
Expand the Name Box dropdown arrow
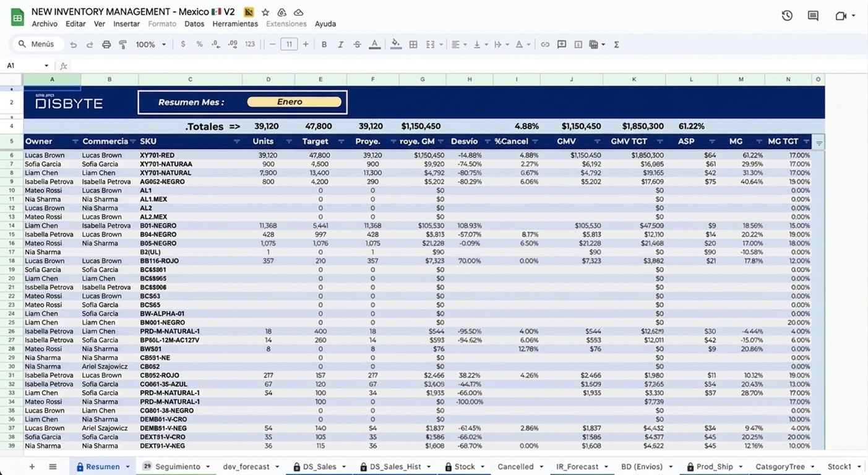tap(46, 66)
